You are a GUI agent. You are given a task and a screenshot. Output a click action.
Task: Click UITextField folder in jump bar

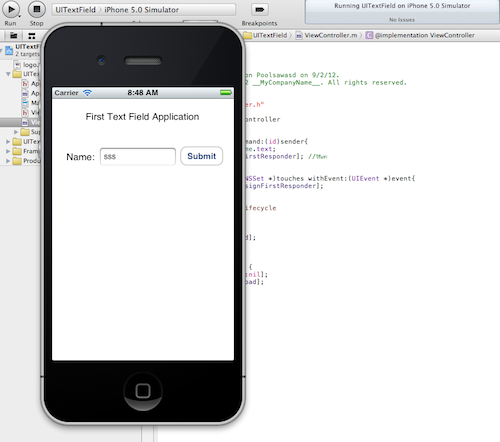(x=266, y=35)
